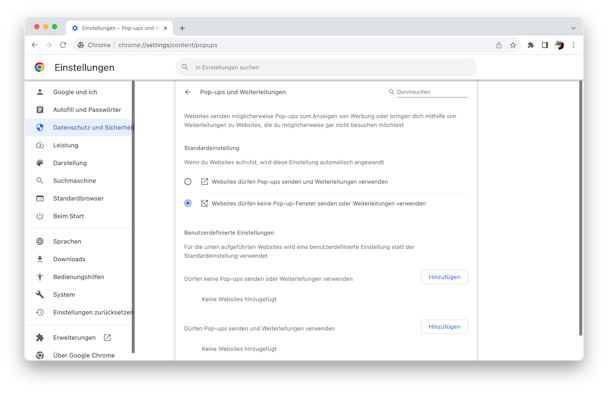Click the back arrow beside Pop-ups und Weiterleitungen

click(x=188, y=92)
